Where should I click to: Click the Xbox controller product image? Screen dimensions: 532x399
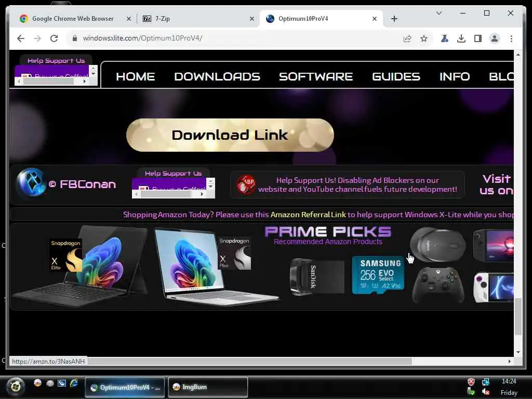pos(438,285)
